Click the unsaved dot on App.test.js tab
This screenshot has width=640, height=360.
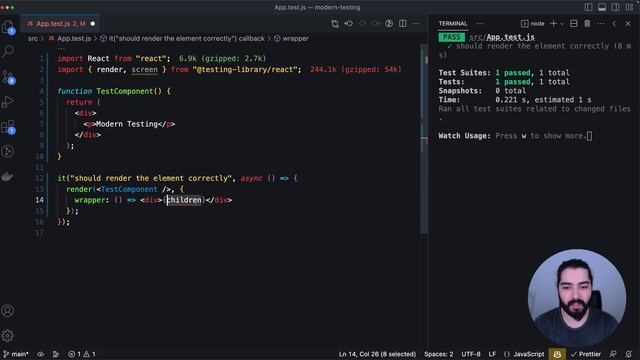93,24
